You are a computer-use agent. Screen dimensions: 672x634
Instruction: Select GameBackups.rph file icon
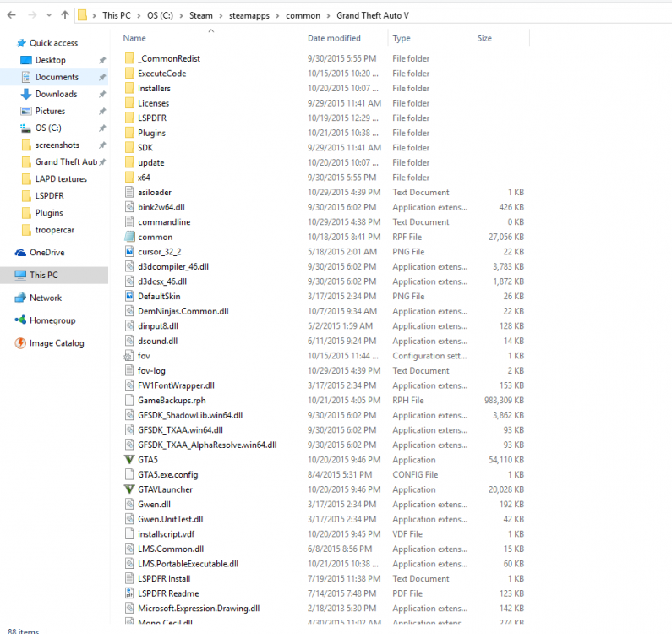(x=129, y=401)
